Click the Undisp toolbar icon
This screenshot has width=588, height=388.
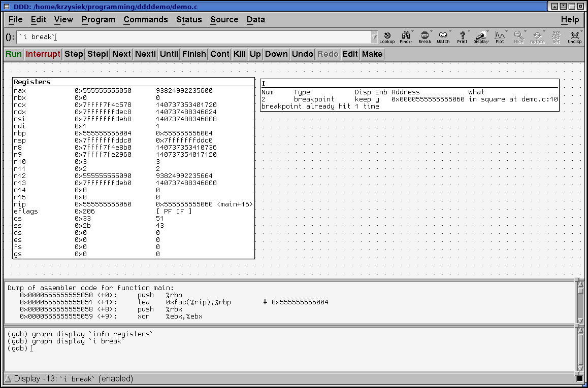[574, 37]
